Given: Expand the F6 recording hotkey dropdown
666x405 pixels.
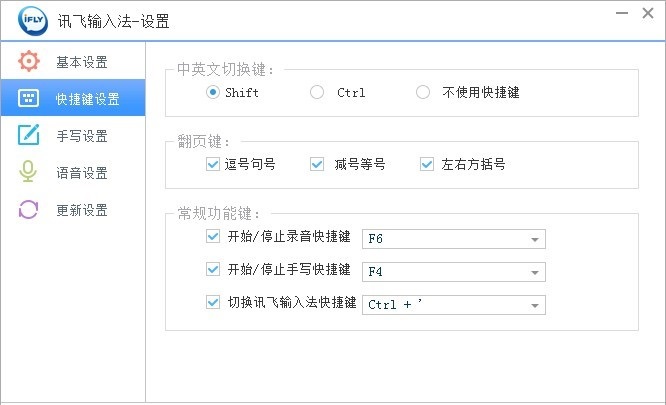Looking at the screenshot, I should click(x=536, y=239).
